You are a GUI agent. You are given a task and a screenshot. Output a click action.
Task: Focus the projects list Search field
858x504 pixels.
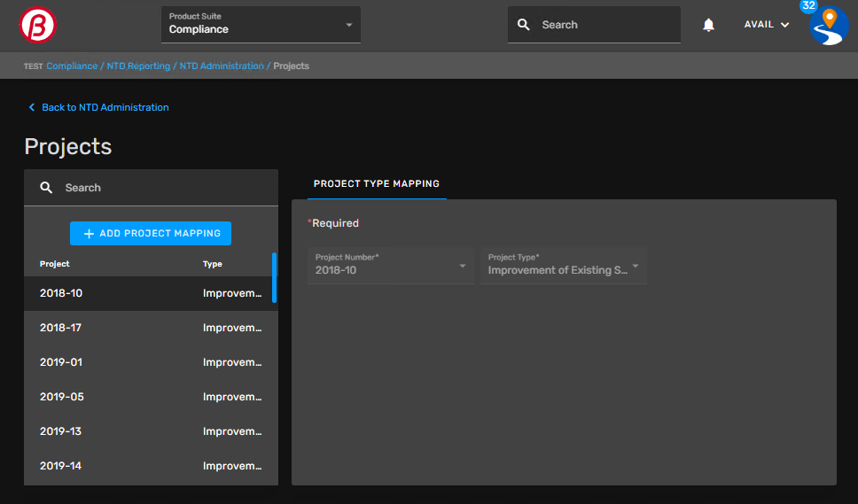(151, 188)
